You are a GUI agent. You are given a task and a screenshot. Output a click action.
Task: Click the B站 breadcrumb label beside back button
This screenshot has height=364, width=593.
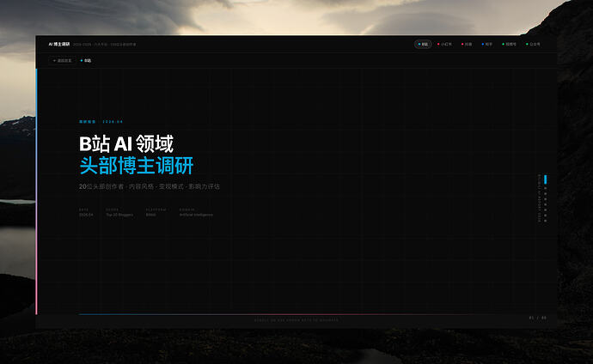(86, 60)
